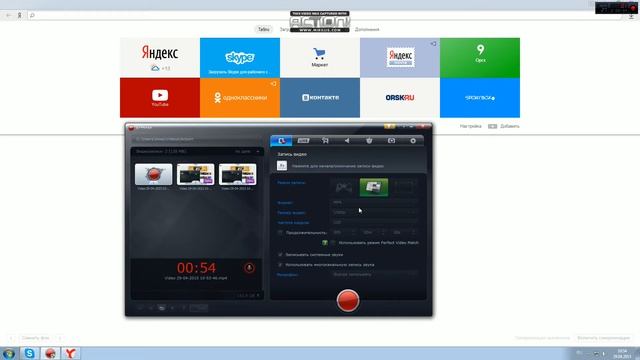The height and width of the screenshot is (360, 640).
Task: Open the first recording thumbnail with red button
Action: [x=153, y=174]
